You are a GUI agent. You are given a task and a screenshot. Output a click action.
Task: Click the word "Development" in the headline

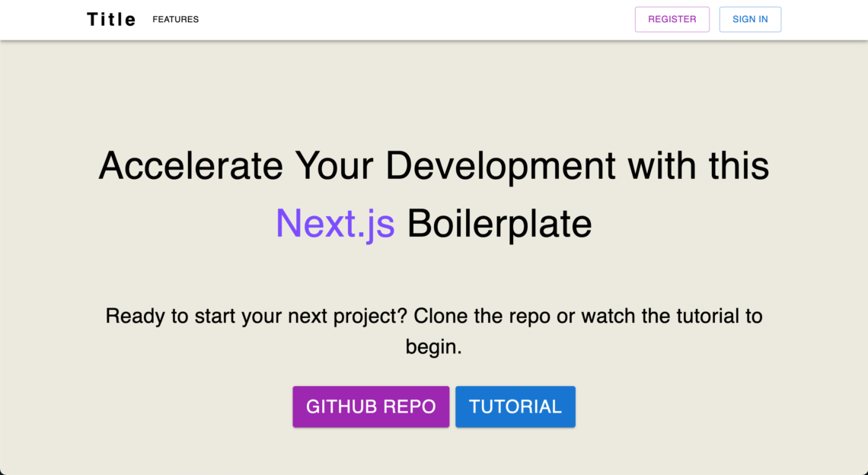pos(500,166)
